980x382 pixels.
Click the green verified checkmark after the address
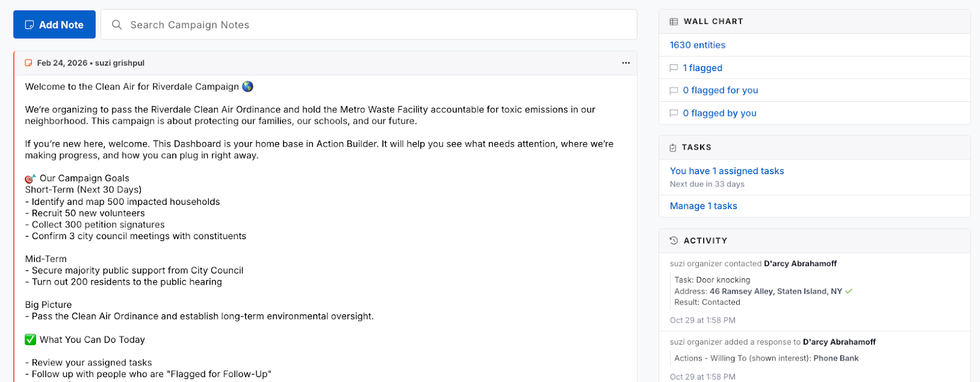tap(849, 291)
